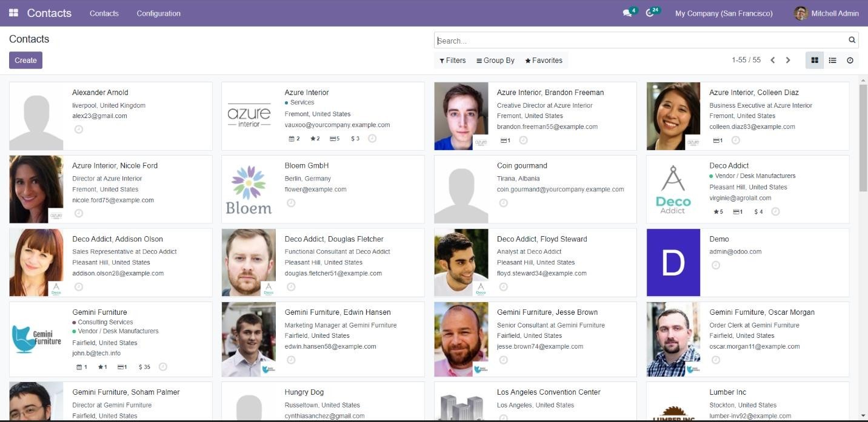Click the orders icon on Brandon Freeman's card
The width and height of the screenshot is (868, 422).
(x=506, y=140)
